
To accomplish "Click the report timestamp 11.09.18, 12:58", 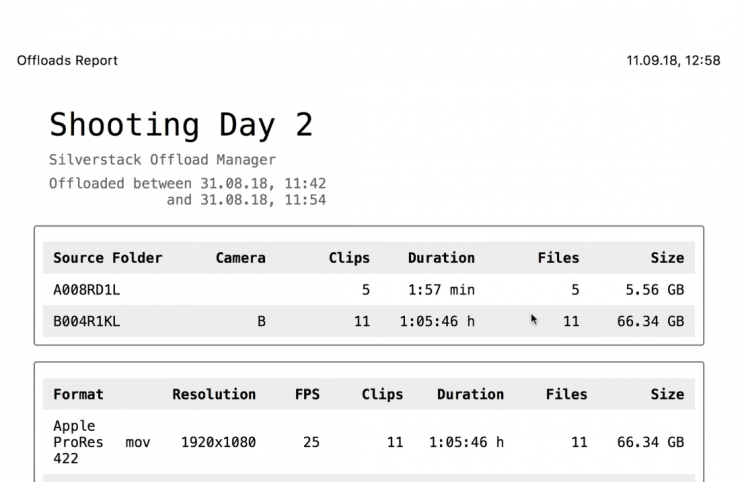I will (x=673, y=61).
